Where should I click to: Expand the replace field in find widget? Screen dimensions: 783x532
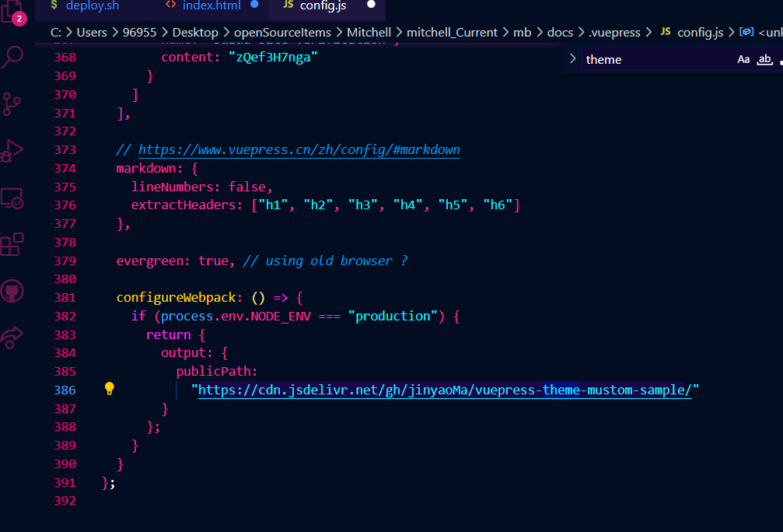click(x=572, y=59)
